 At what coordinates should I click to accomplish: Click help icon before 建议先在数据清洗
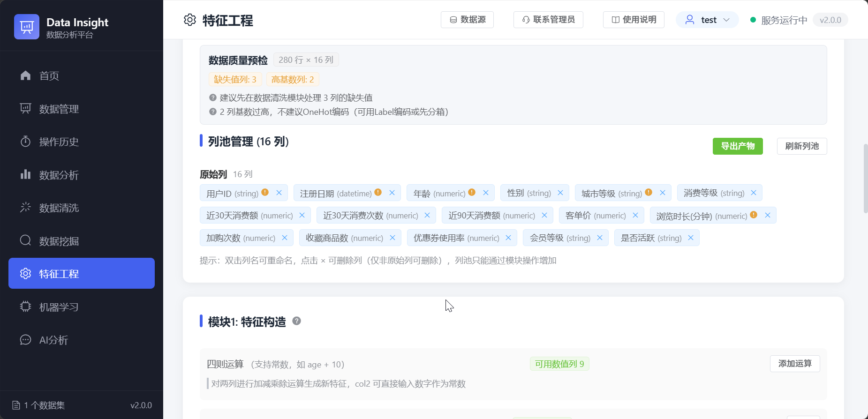tap(213, 97)
